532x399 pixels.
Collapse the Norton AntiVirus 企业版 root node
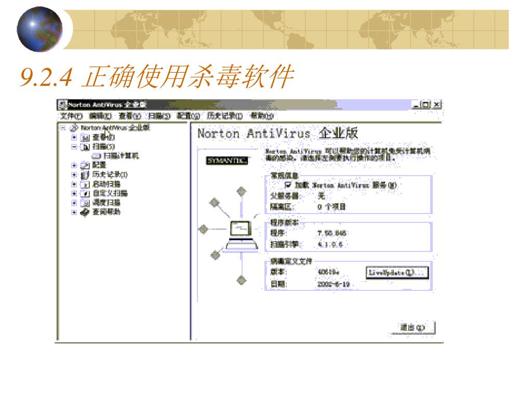pos(63,128)
